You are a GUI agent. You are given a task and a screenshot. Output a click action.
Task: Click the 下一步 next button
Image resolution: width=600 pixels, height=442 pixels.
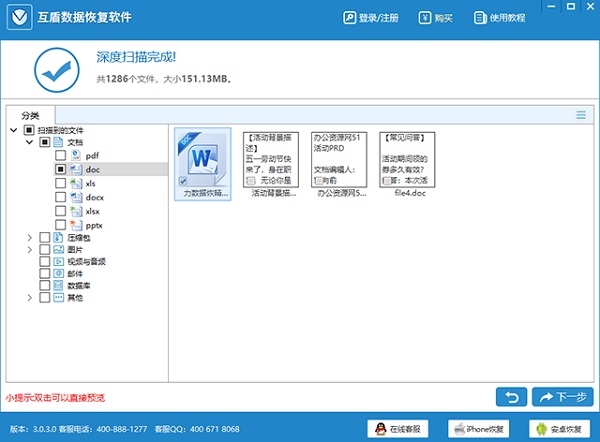tap(562, 397)
